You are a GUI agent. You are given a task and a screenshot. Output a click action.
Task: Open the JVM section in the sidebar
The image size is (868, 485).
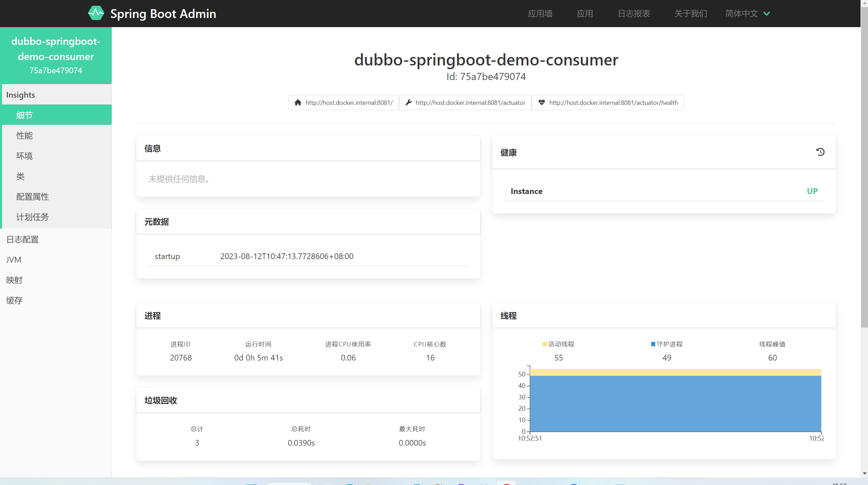(x=14, y=259)
